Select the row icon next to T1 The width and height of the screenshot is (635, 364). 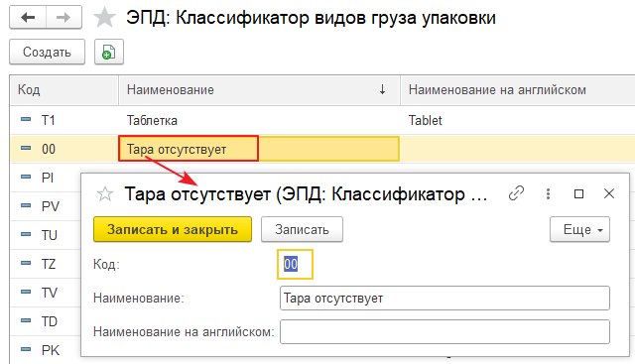coord(26,119)
